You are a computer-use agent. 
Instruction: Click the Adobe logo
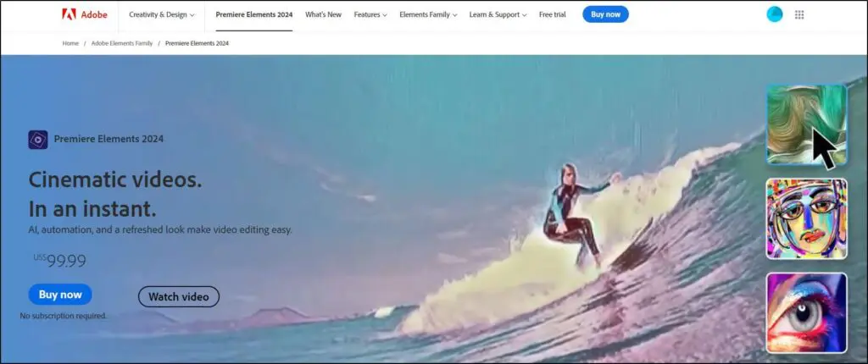pyautogui.click(x=85, y=15)
